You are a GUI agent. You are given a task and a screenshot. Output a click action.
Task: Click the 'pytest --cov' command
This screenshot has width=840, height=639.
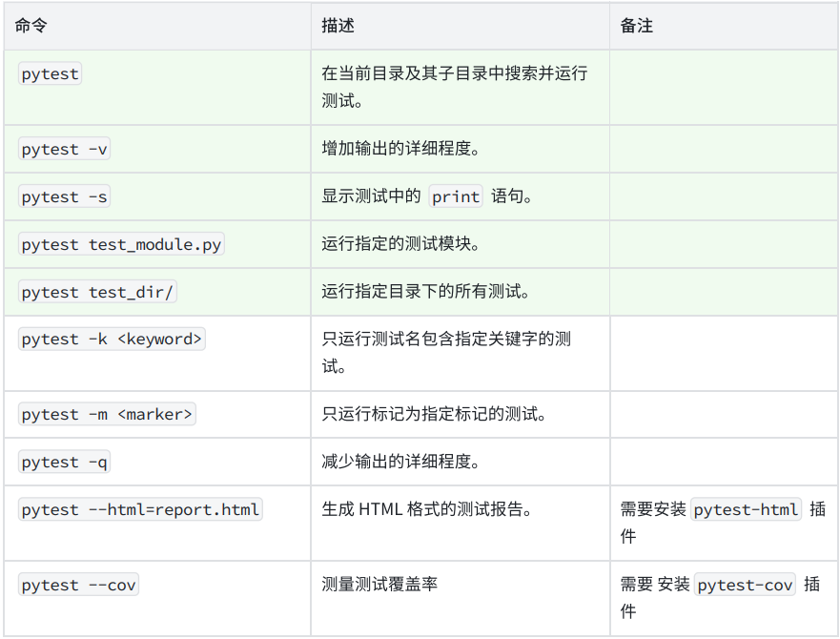tap(78, 585)
